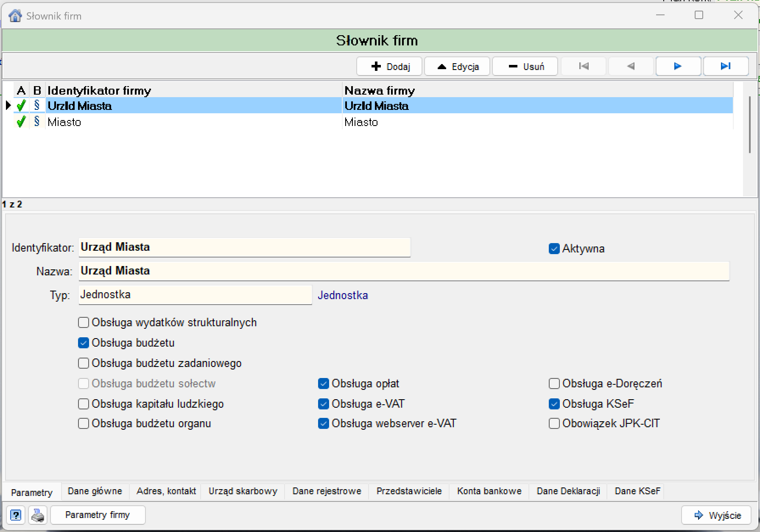Click green checkmark in Miasto row
Screen dimensions: 760x532
(x=21, y=122)
